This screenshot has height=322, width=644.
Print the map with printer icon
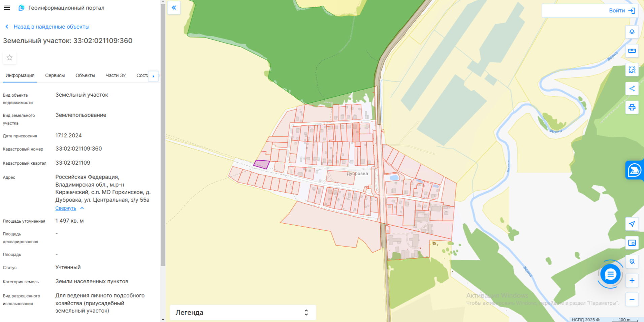632,107
